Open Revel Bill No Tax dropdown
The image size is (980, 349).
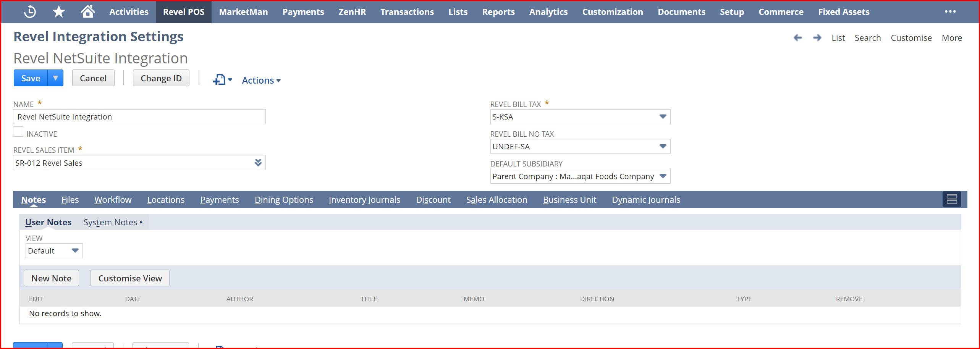(663, 147)
